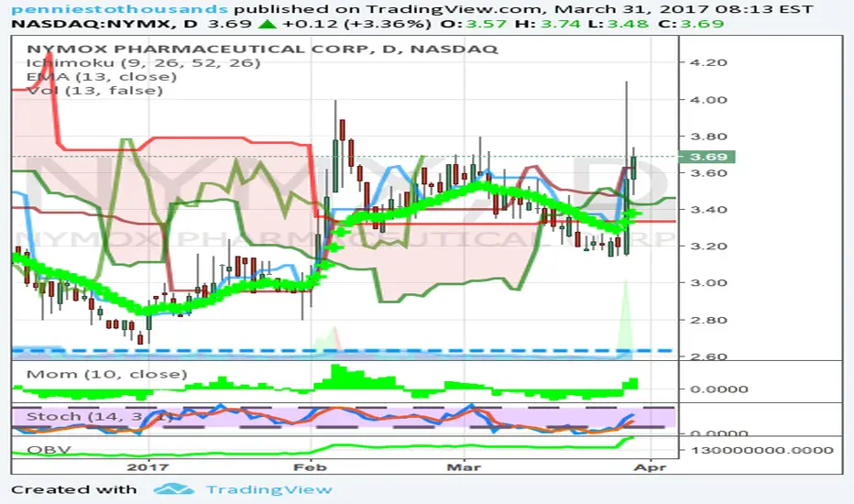The image size is (854, 504).
Task: Click the 3.80 price axis label
Action: click(x=708, y=137)
